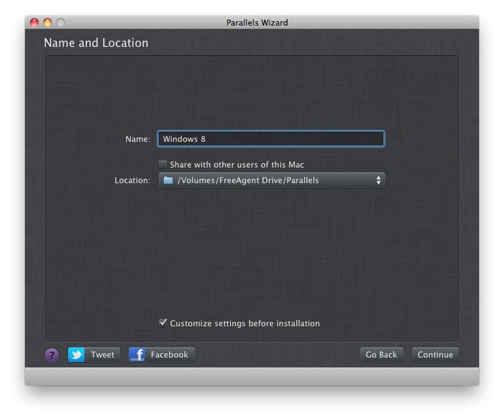Close the Parallels Wizard window
The height and width of the screenshot is (420, 504).
pyautogui.click(x=34, y=22)
